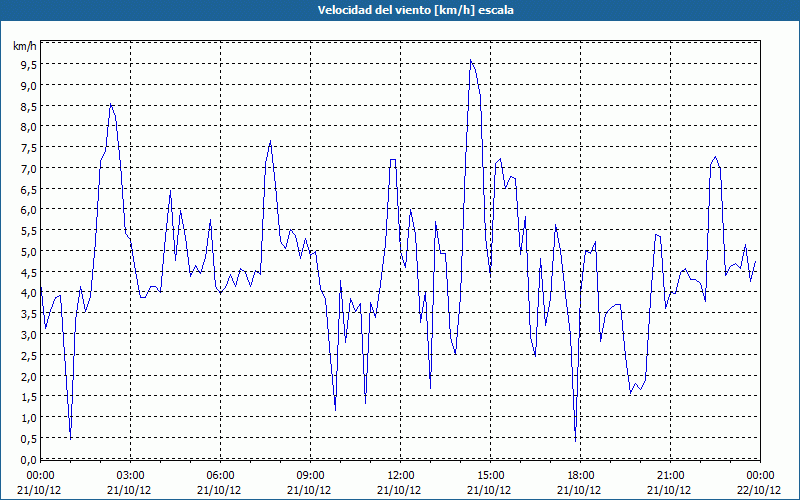The height and width of the screenshot is (500, 800).
Task: Click the 1,0 y-axis value
Action: (29, 418)
